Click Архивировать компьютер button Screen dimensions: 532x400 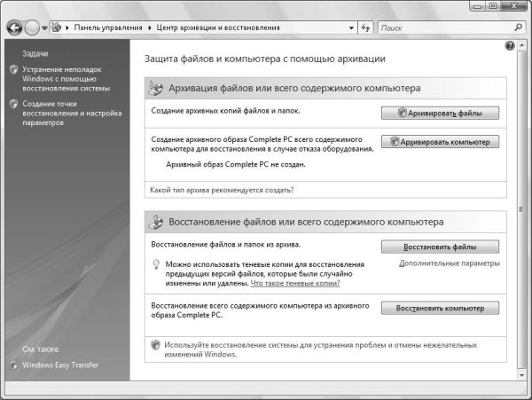440,142
